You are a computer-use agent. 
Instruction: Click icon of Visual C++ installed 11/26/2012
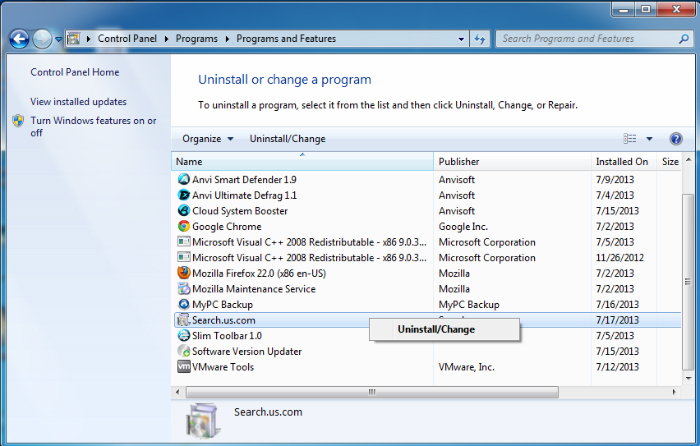pos(183,258)
